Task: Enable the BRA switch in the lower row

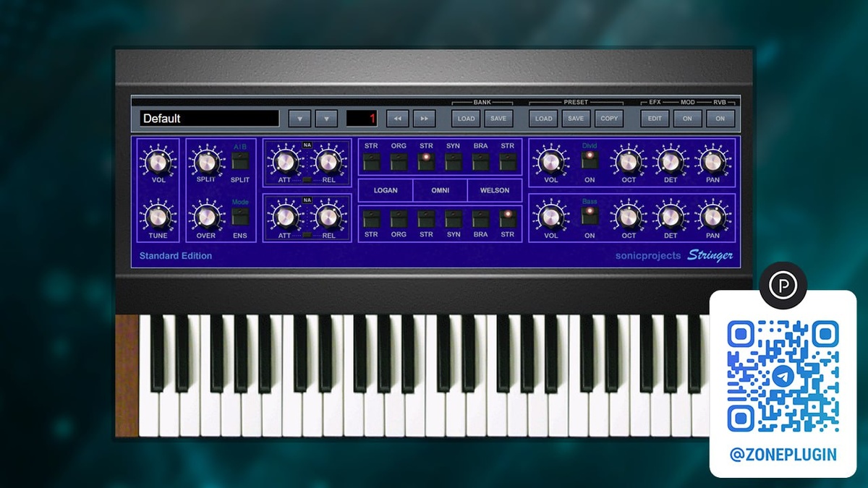Action: pos(480,218)
